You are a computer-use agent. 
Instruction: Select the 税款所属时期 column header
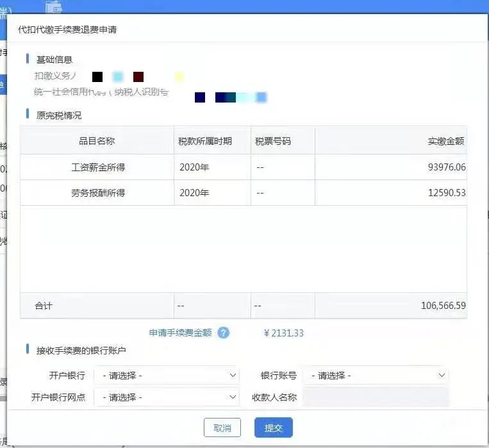[x=205, y=141]
